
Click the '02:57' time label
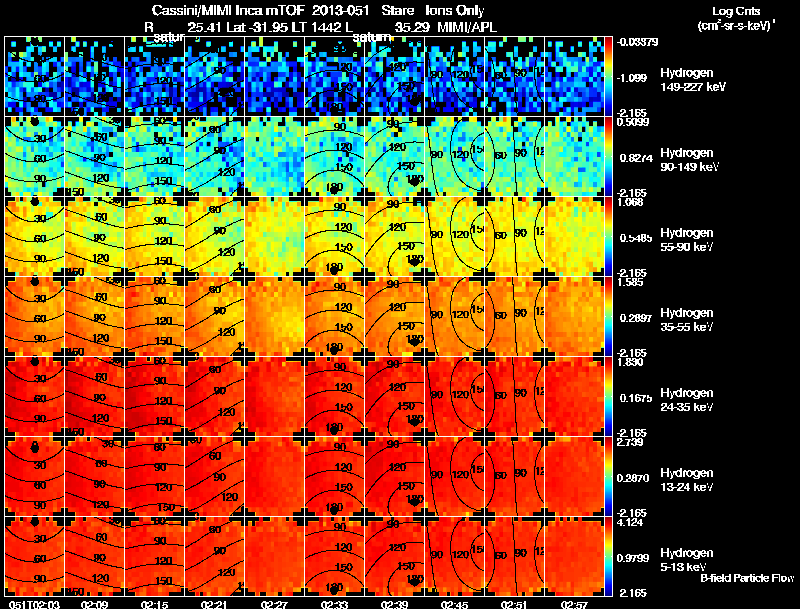574,604
